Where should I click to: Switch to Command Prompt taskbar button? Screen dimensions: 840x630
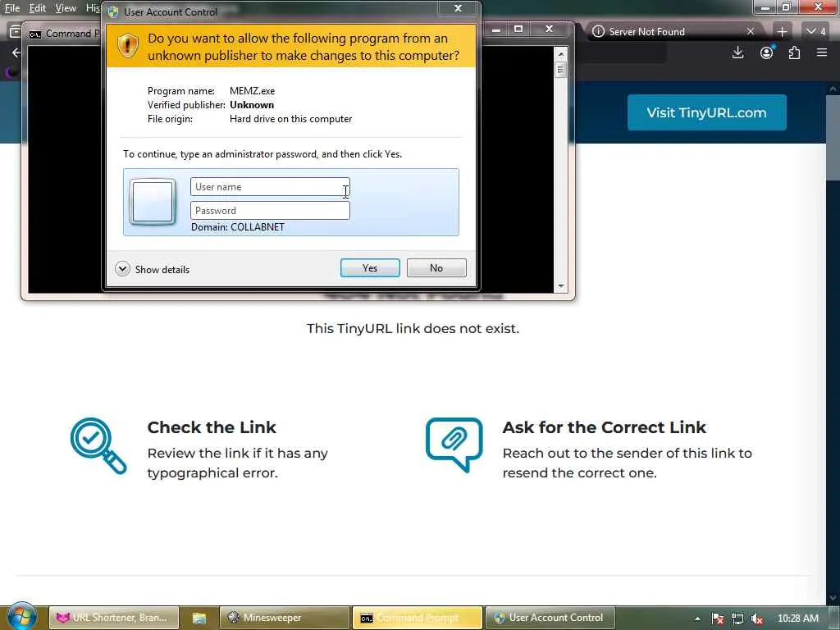(x=418, y=618)
